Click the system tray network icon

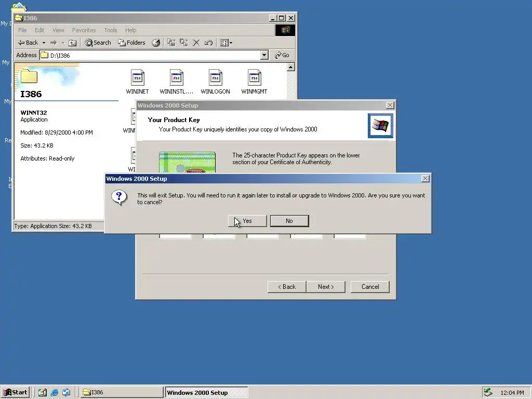[x=488, y=393]
